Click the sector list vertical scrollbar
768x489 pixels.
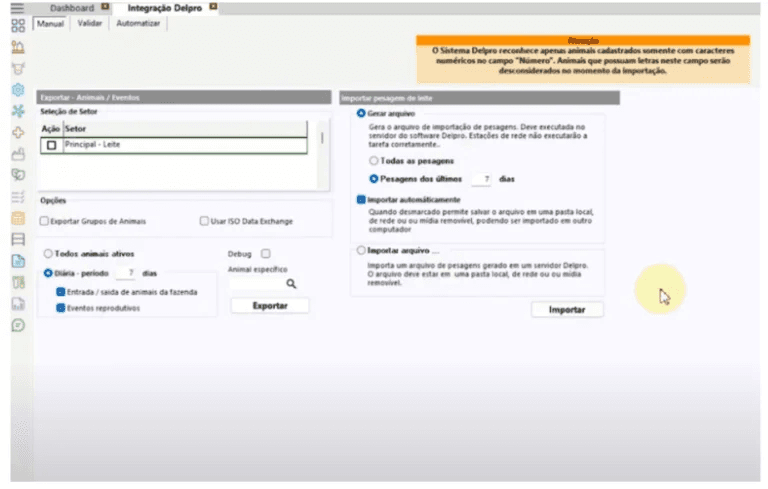pyautogui.click(x=322, y=153)
